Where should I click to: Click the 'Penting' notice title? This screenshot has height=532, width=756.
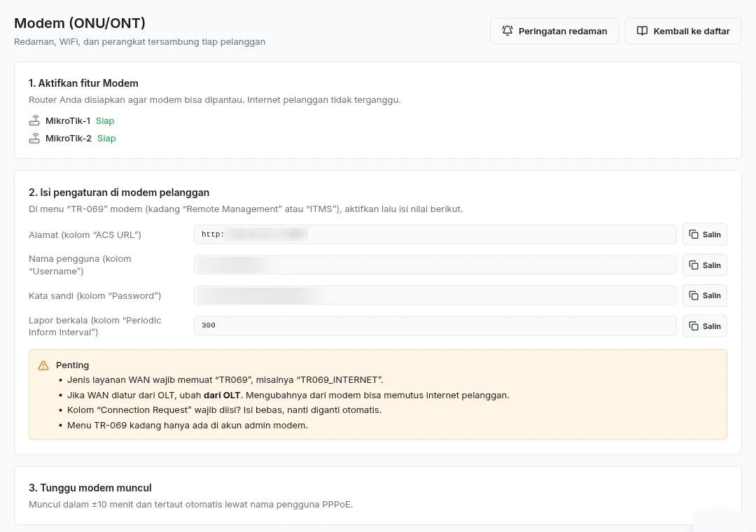coord(72,365)
